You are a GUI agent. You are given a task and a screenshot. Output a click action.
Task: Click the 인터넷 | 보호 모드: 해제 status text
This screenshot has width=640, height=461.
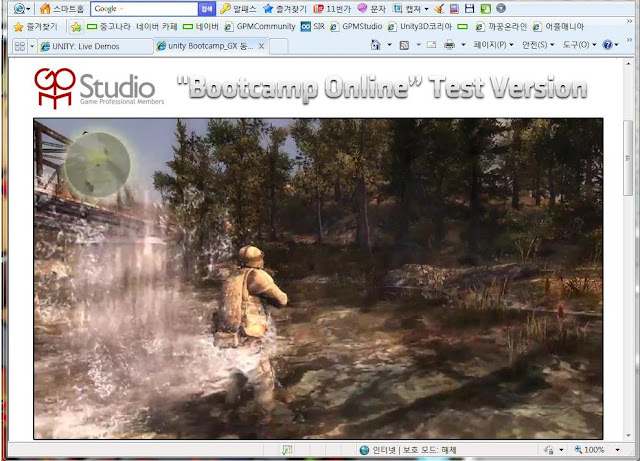(414, 450)
